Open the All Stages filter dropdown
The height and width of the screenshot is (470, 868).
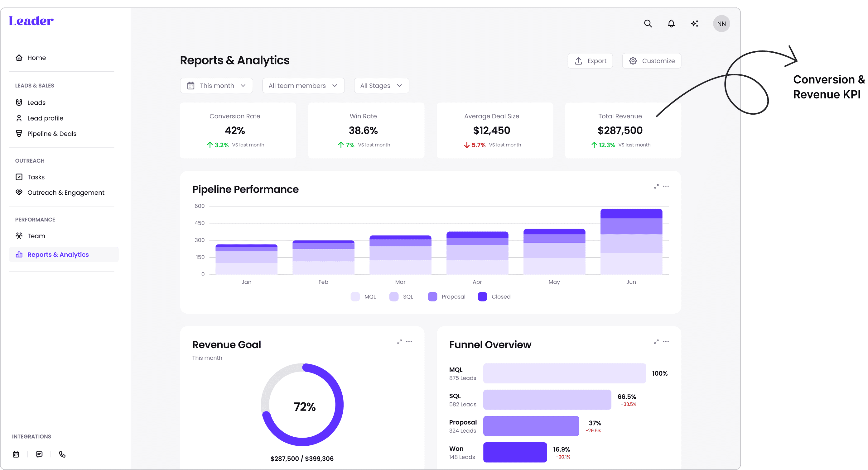pyautogui.click(x=381, y=86)
